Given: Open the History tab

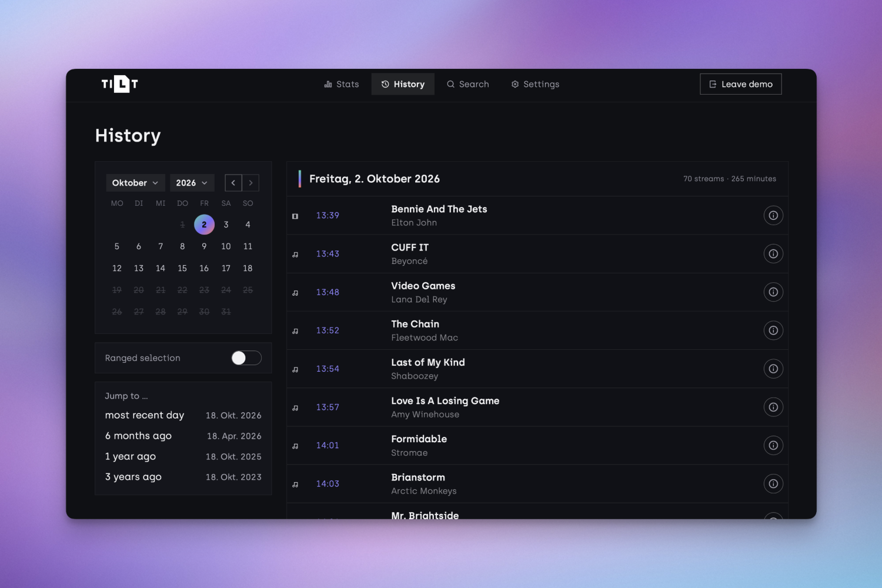Looking at the screenshot, I should coord(403,84).
